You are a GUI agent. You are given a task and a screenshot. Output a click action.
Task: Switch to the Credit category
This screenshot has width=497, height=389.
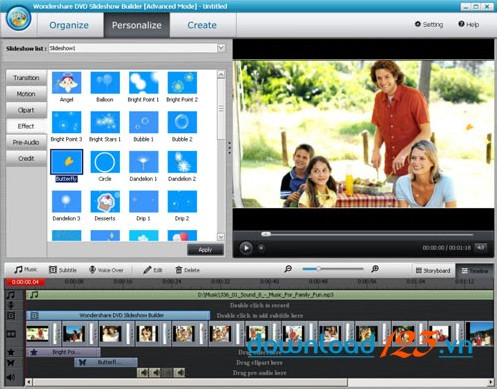click(x=26, y=158)
